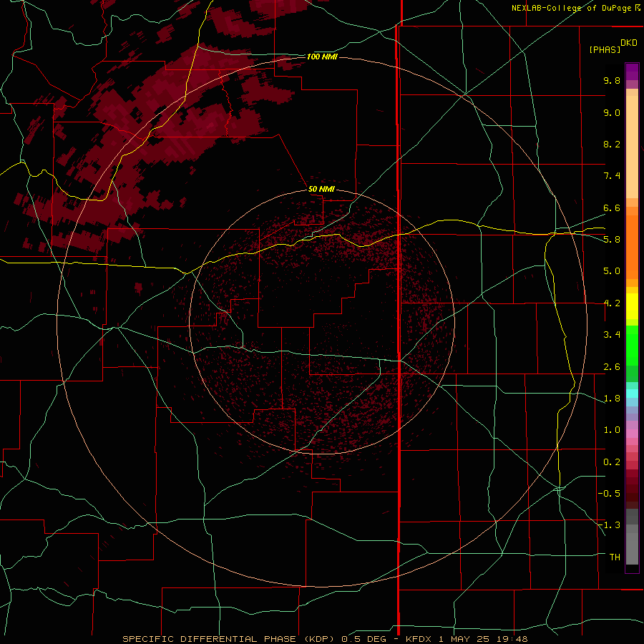The image size is (644, 644).
Task: Click the -0.5 scale label
Action: pyautogui.click(x=609, y=494)
